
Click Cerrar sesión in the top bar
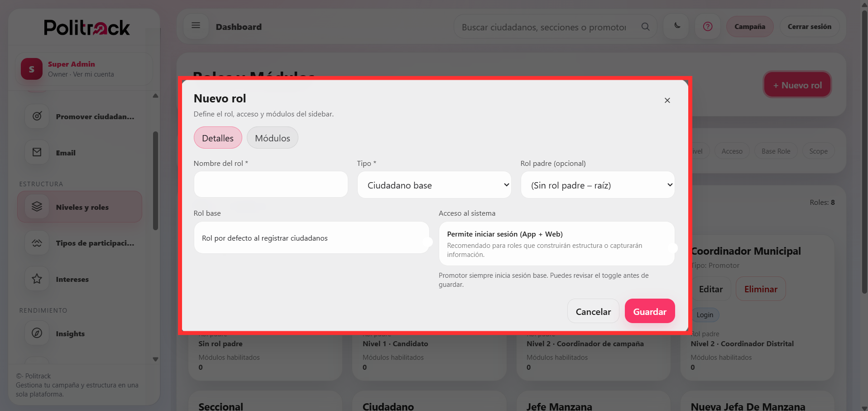[809, 26]
